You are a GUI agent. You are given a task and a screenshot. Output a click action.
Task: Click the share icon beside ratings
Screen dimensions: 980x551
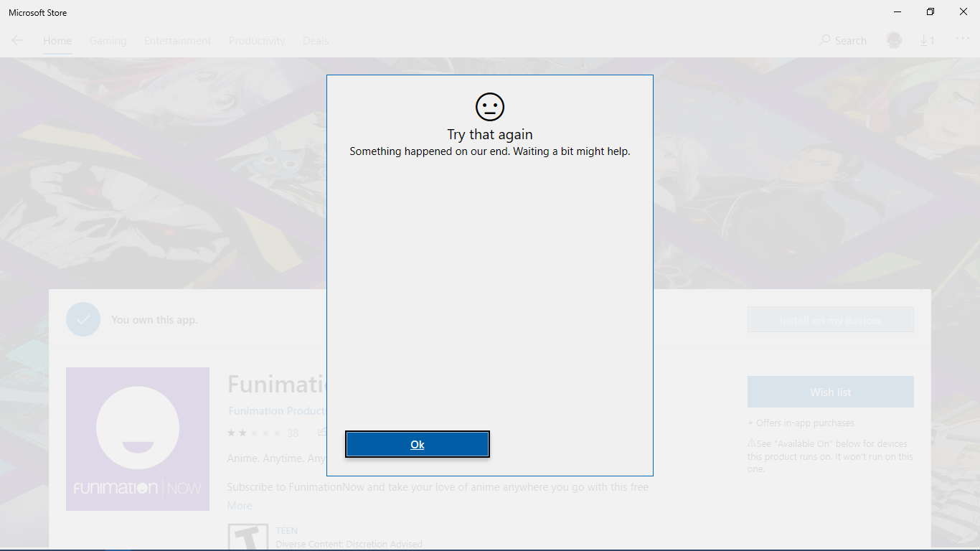click(x=322, y=432)
